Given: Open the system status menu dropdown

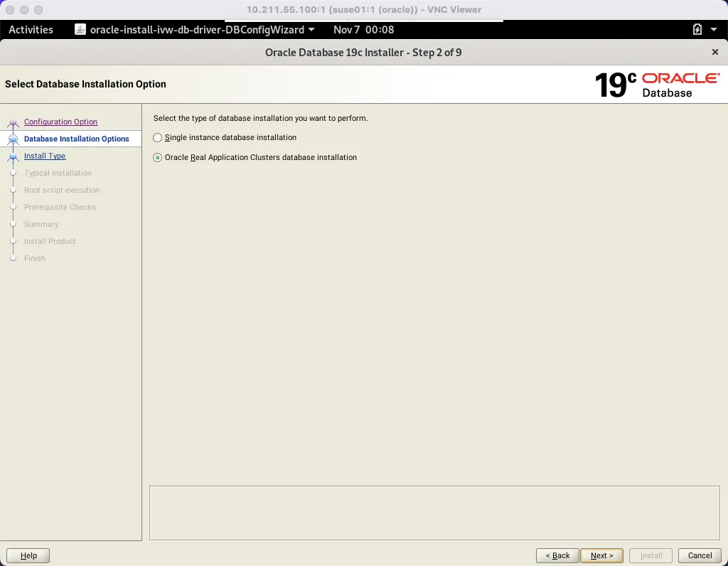Looking at the screenshot, I should pyautogui.click(x=713, y=30).
